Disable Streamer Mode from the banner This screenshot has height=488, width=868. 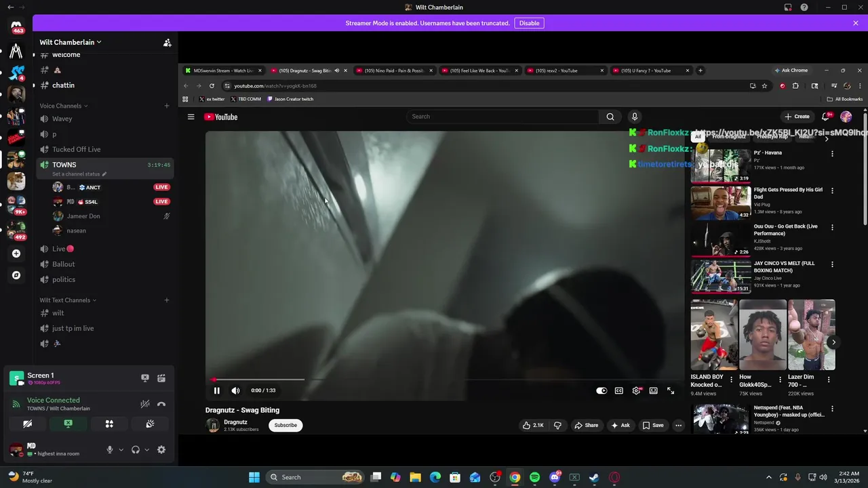point(529,23)
